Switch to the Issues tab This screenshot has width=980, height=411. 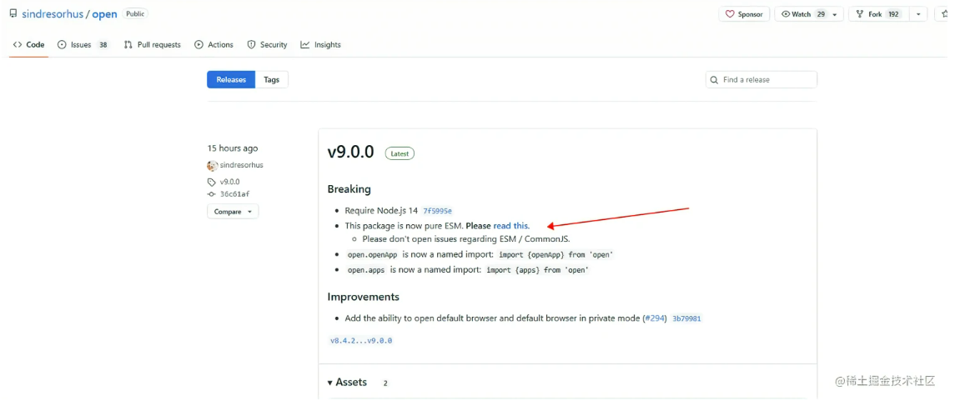[x=83, y=45]
